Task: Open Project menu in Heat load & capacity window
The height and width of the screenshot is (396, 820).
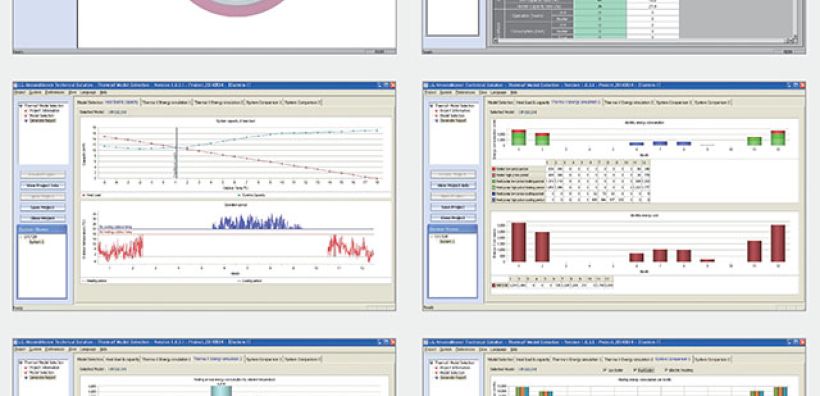Action: coord(19,92)
